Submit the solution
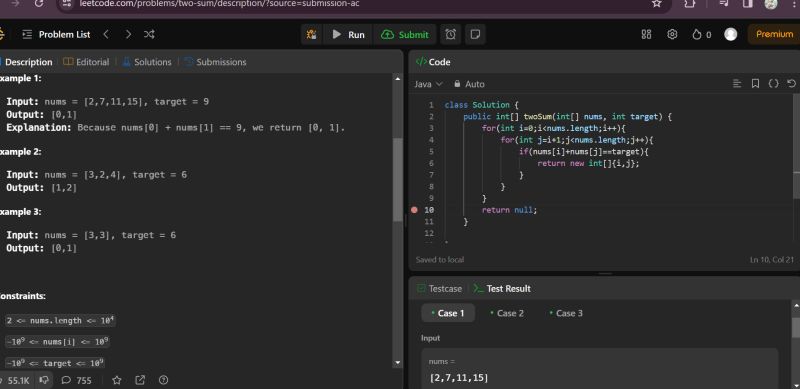This screenshot has height=389, width=800. pos(405,35)
